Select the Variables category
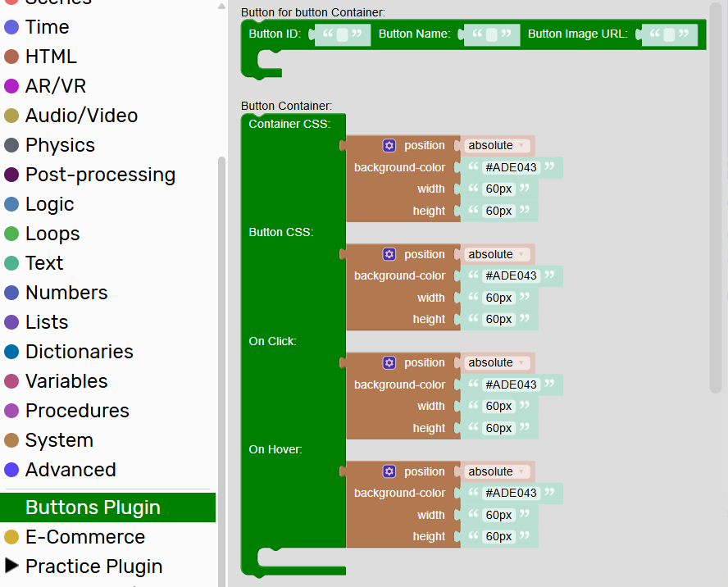This screenshot has width=728, height=587. (66, 381)
